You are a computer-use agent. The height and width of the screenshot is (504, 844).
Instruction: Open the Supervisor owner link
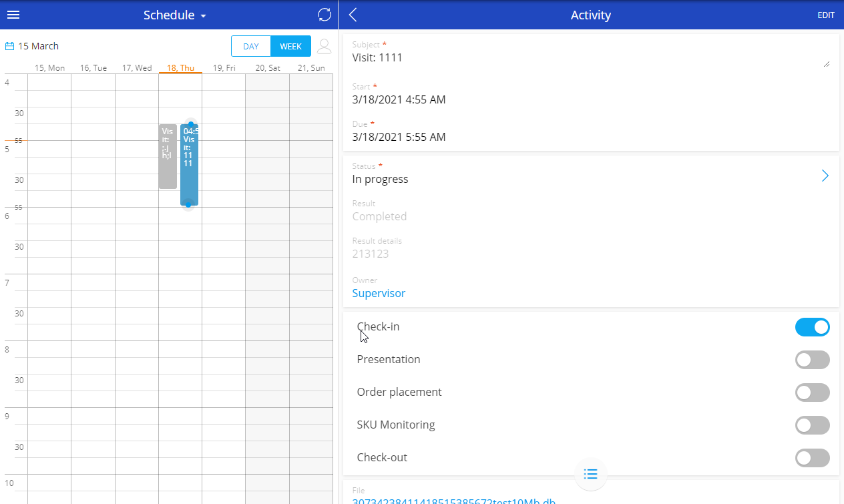tap(379, 293)
